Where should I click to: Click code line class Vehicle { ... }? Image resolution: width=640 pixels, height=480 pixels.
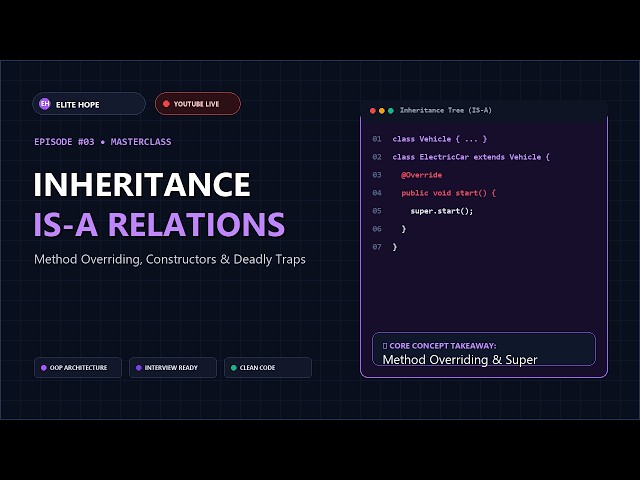pos(440,139)
